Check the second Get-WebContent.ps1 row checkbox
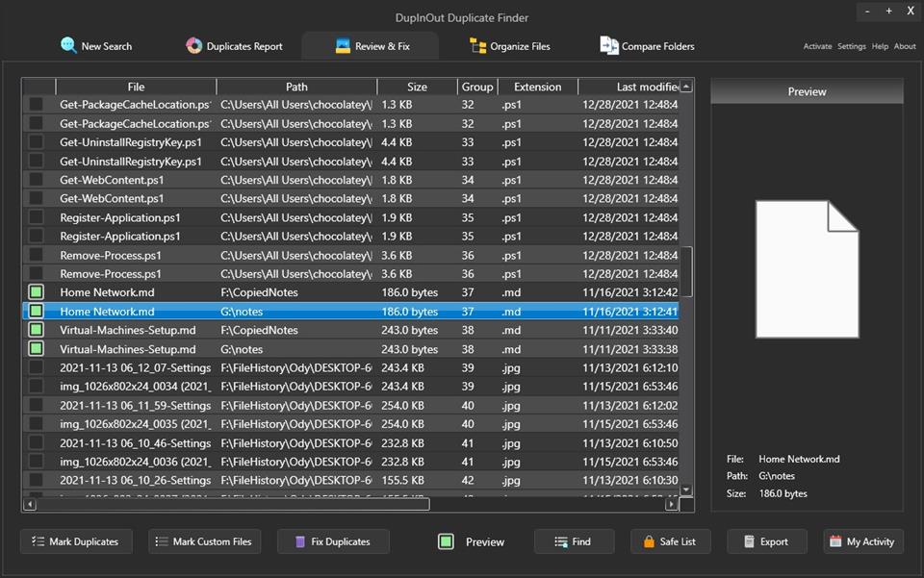The image size is (924, 578). (x=36, y=198)
